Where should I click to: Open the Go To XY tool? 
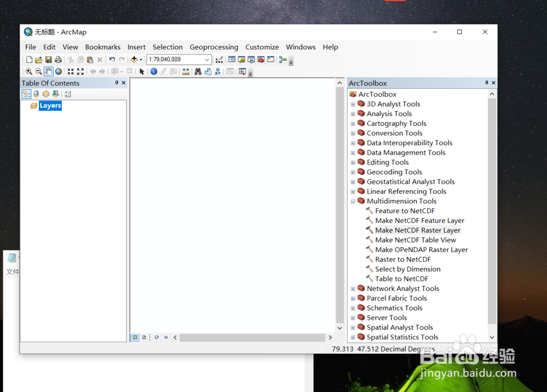click(x=218, y=72)
